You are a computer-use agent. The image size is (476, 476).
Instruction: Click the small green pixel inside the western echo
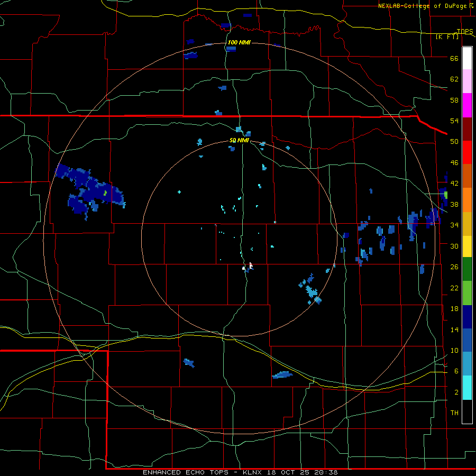pos(105,193)
